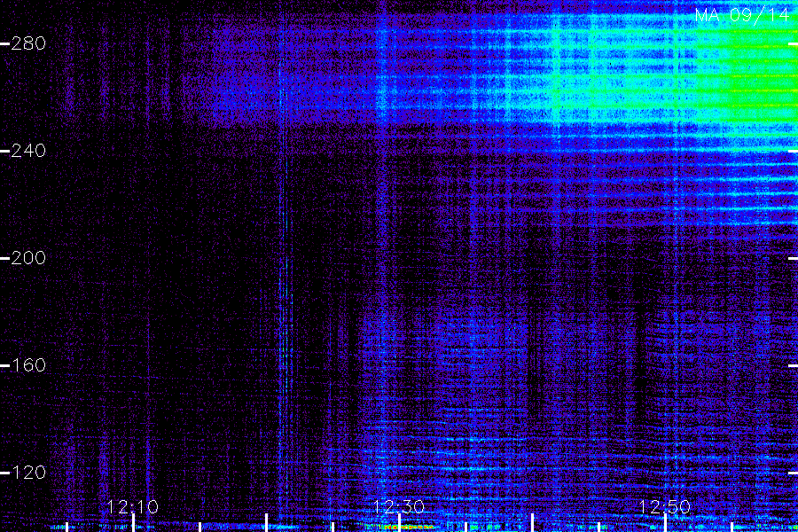
Task: Click the 12:10 time label
Action: tap(133, 507)
